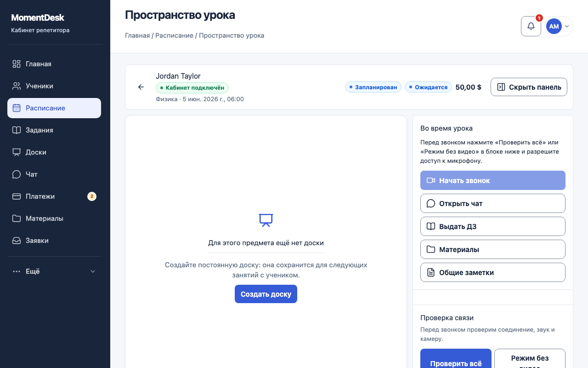Click the MomentDesk logo text

(x=38, y=17)
